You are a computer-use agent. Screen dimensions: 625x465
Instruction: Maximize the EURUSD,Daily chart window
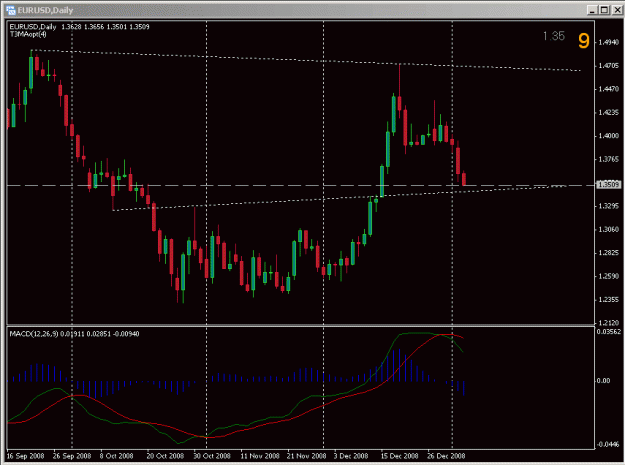tap(604, 10)
